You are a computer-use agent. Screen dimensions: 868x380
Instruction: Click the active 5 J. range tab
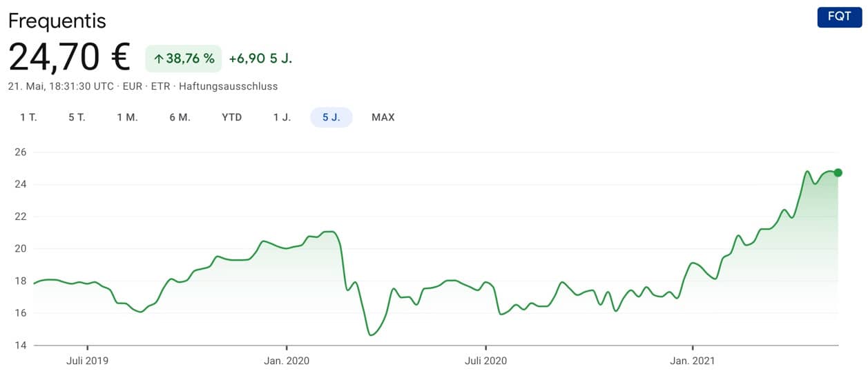coord(331,117)
